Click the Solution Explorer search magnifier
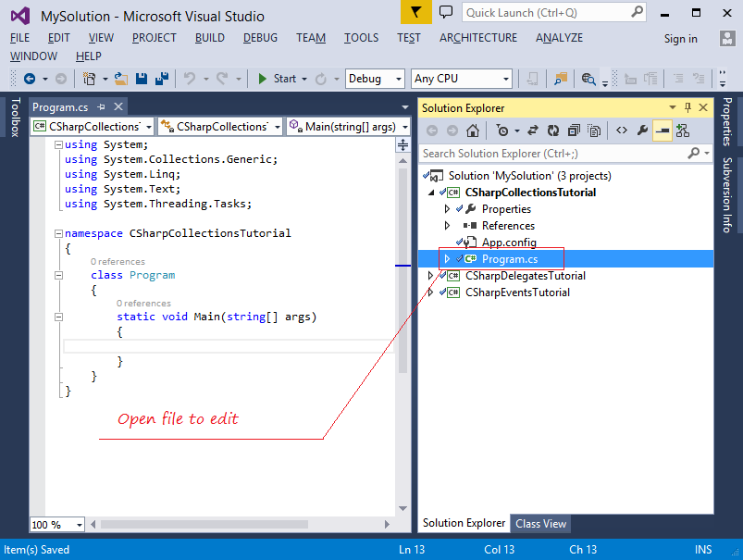The width and height of the screenshot is (743, 560). pyautogui.click(x=694, y=153)
